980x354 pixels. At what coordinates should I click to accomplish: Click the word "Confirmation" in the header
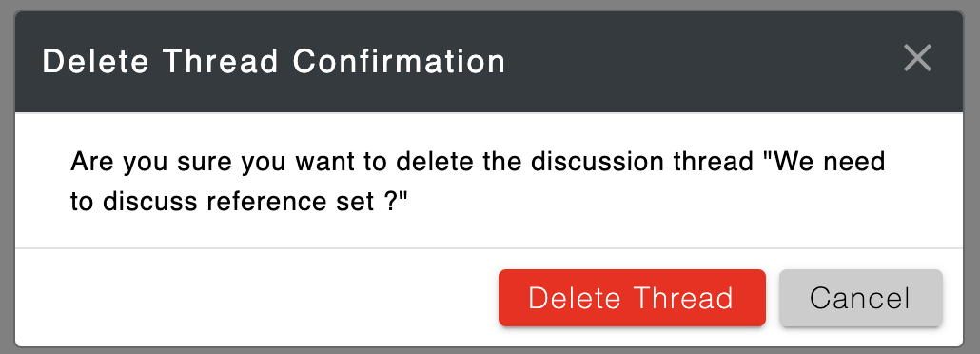coord(399,62)
